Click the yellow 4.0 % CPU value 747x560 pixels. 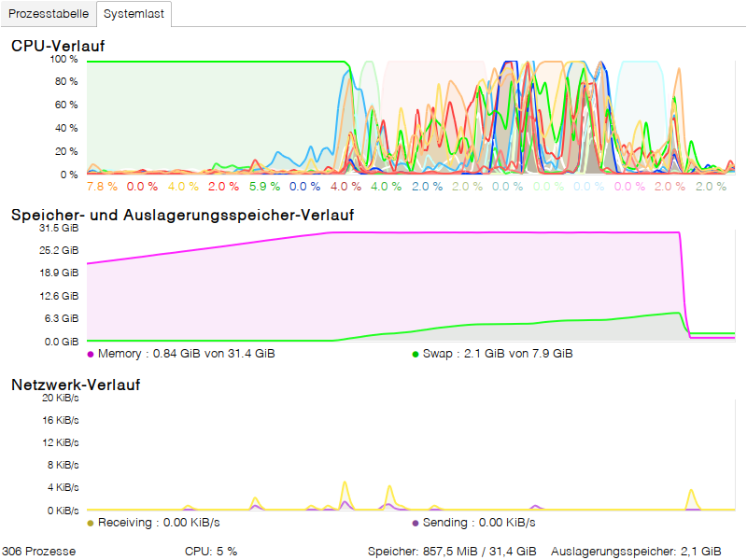[183, 186]
